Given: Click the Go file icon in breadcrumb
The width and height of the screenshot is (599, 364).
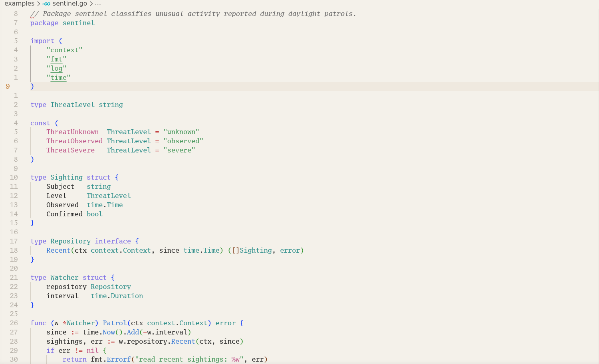Looking at the screenshot, I should pyautogui.click(x=47, y=4).
